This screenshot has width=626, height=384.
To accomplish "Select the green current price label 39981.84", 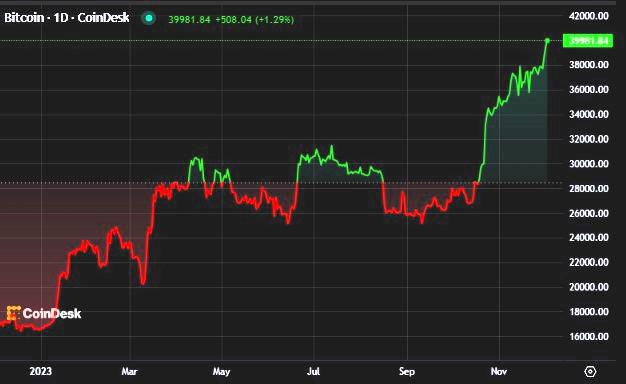I will [x=588, y=41].
